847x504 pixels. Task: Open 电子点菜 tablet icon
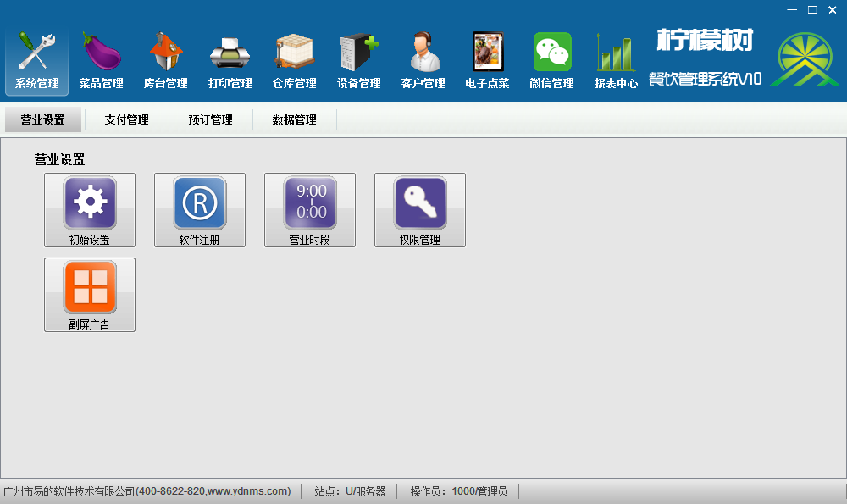click(x=488, y=61)
